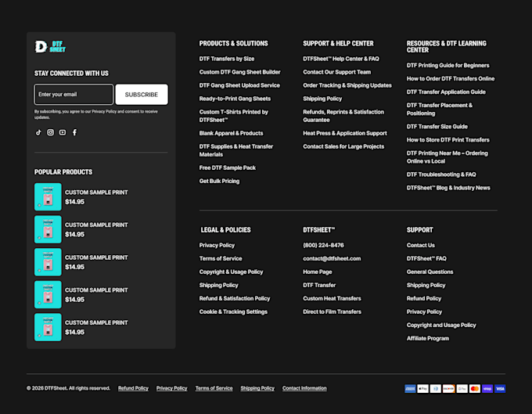Viewport: 532px width, 414px height.
Task: Open the DTF Transfer link under DTFSheet
Action: click(319, 285)
